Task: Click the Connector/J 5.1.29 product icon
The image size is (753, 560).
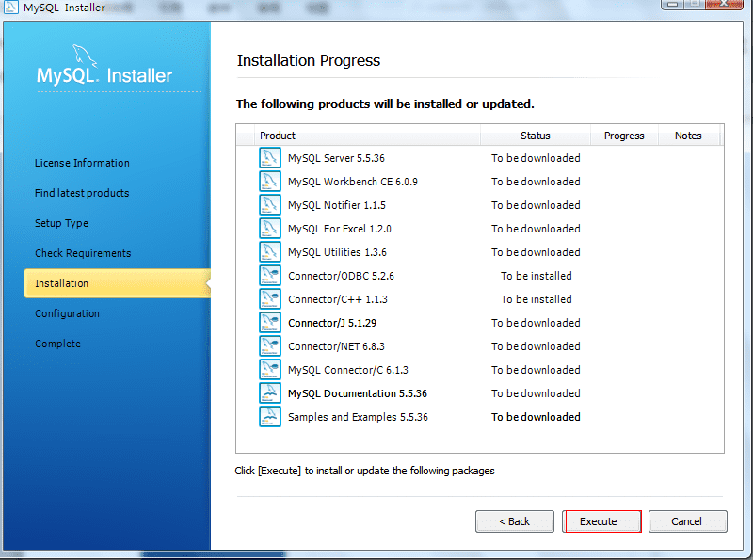Action: (270, 322)
